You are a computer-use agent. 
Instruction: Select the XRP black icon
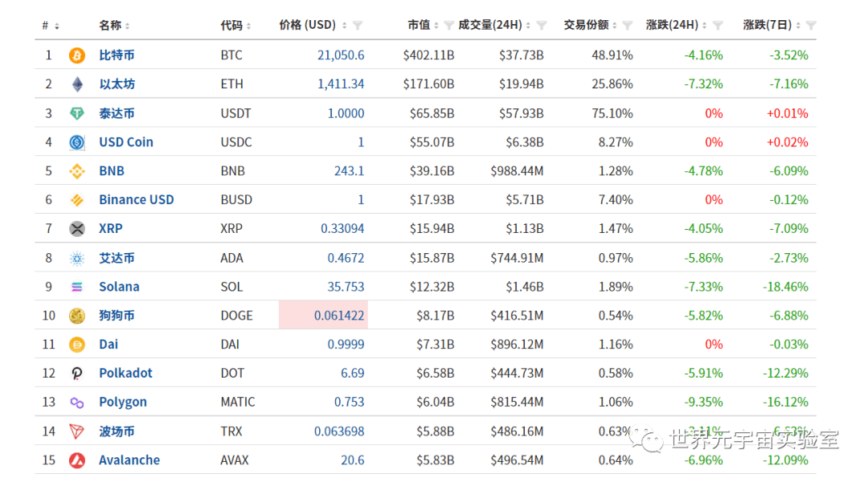coord(76,228)
